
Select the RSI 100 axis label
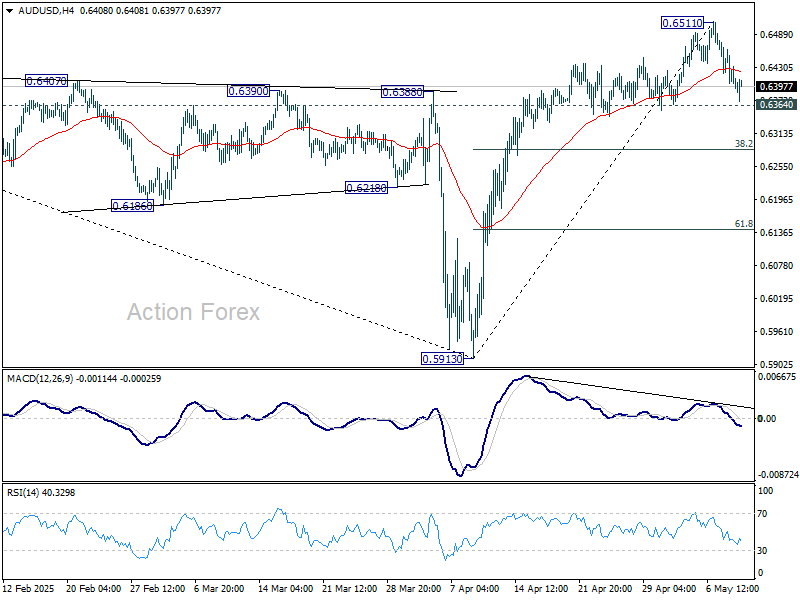[766, 491]
